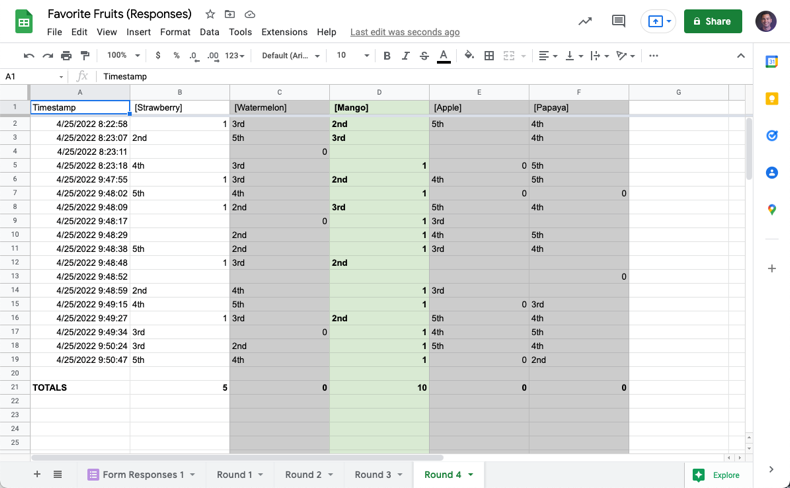Click the horizontal scrollbar
Image resolution: width=790 pixels, height=488 pixels.
pyautogui.click(x=237, y=458)
